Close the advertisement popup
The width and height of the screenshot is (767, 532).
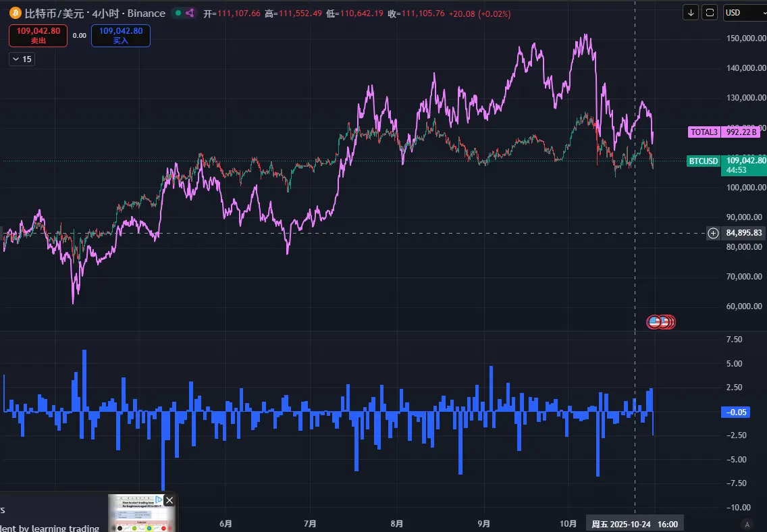[x=169, y=500]
